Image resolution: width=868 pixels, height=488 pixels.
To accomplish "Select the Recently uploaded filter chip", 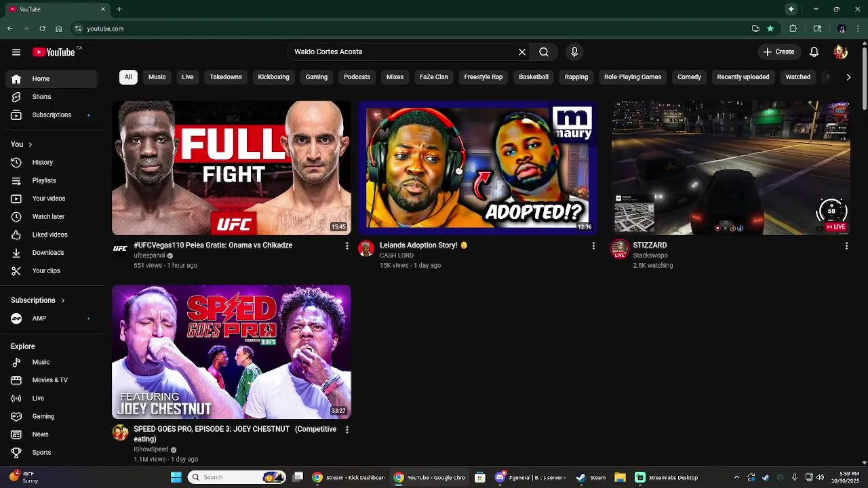I will (x=743, y=77).
